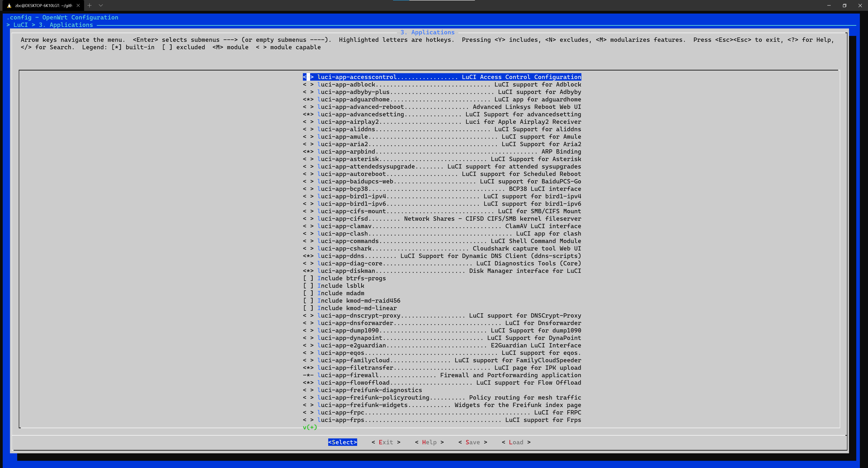The image size is (868, 468).
Task: Click the Help button
Action: (x=429, y=442)
